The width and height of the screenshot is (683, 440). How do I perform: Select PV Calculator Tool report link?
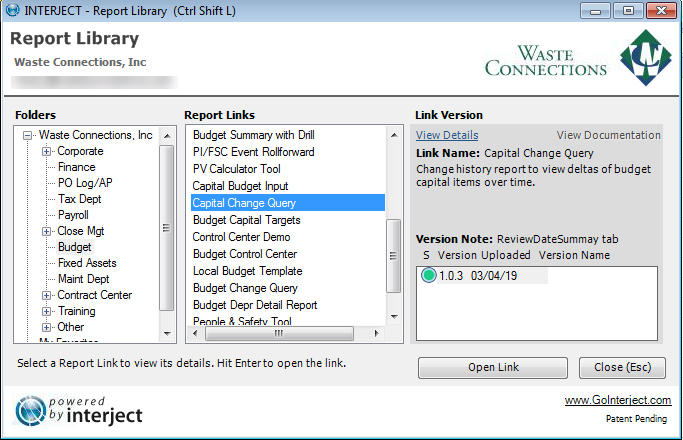(x=237, y=169)
